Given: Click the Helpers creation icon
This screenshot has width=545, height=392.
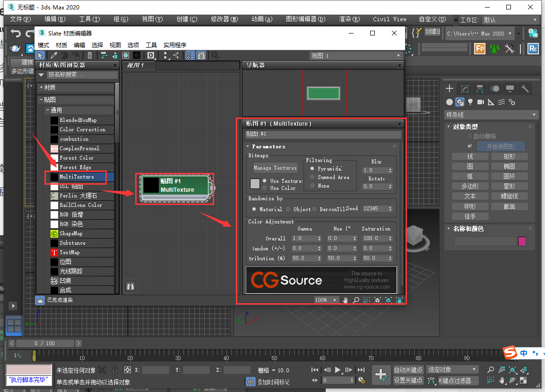Looking at the screenshot, I should point(490,102).
